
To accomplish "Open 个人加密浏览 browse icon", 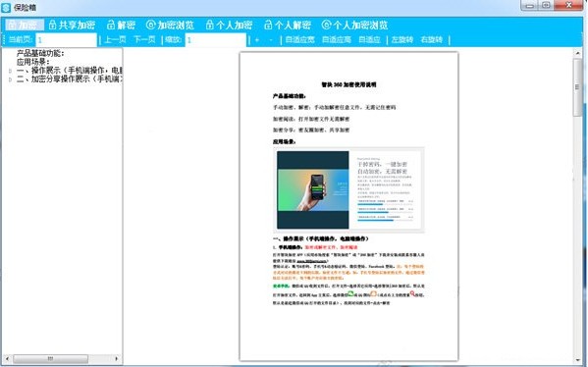I will 326,25.
